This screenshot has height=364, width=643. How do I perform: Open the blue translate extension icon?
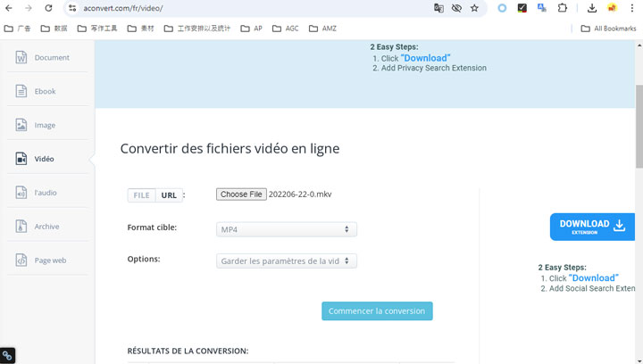[x=542, y=8]
